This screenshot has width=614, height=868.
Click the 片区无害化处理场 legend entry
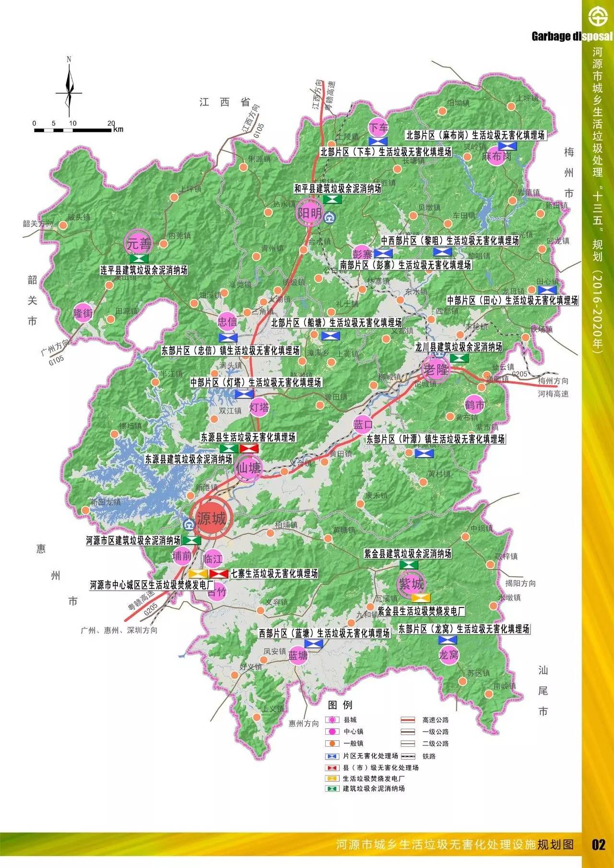tap(363, 756)
